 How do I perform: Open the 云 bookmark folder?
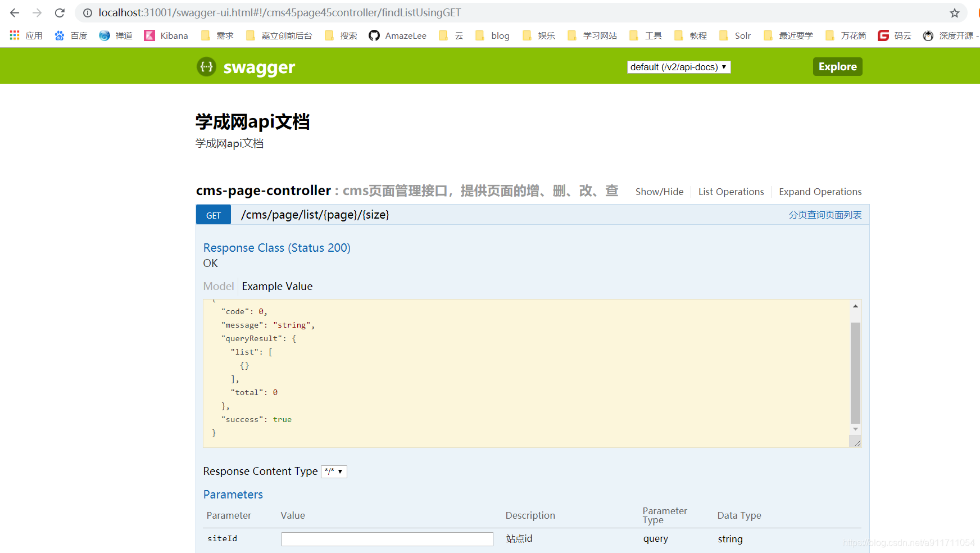point(451,35)
